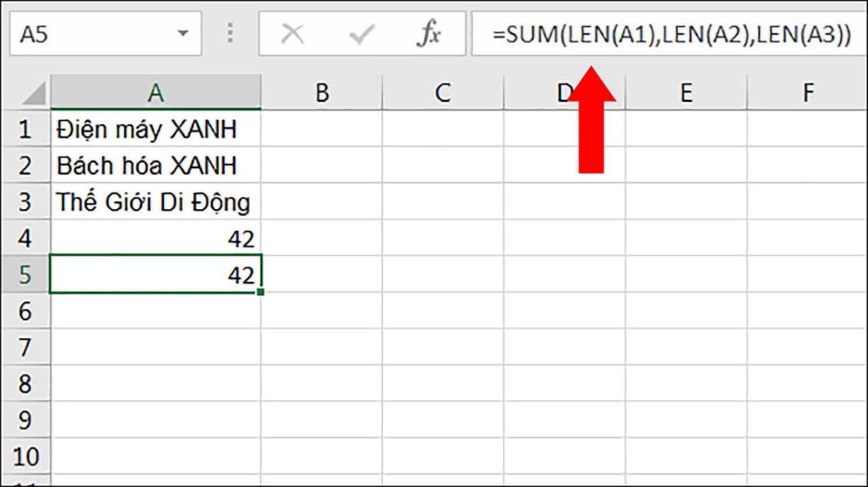This screenshot has width=868, height=487.
Task: Select row 10 header
Action: tap(25, 456)
